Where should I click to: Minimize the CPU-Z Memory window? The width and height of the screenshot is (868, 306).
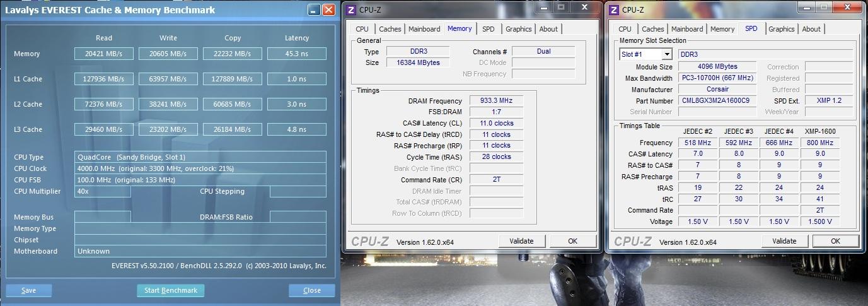coord(544,8)
